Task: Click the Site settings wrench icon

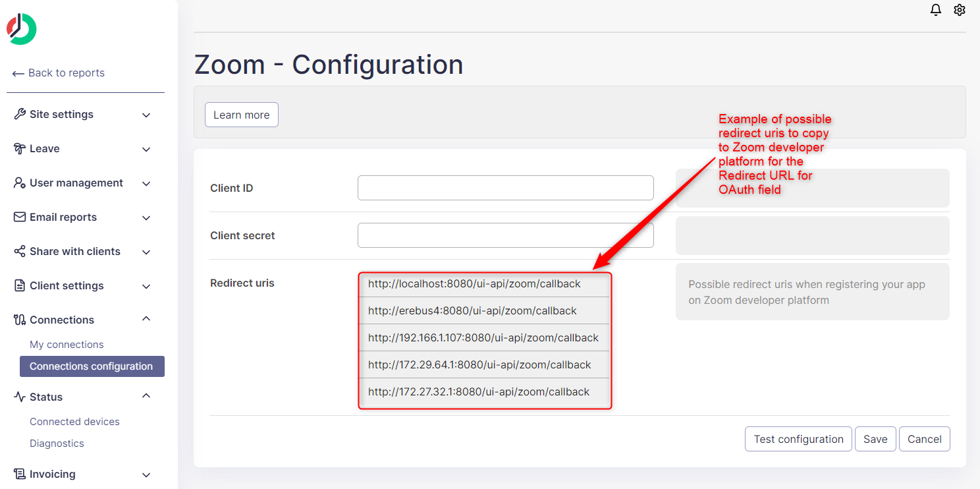Action: click(20, 114)
